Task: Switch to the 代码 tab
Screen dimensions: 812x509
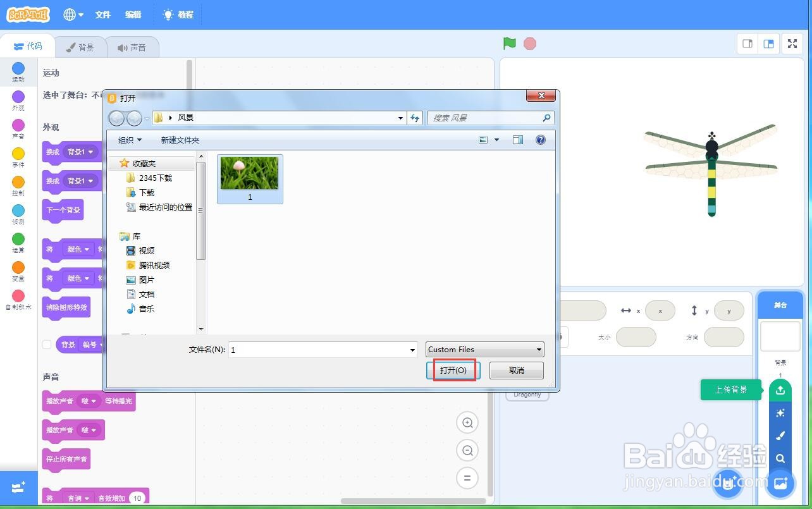Action: [28, 46]
